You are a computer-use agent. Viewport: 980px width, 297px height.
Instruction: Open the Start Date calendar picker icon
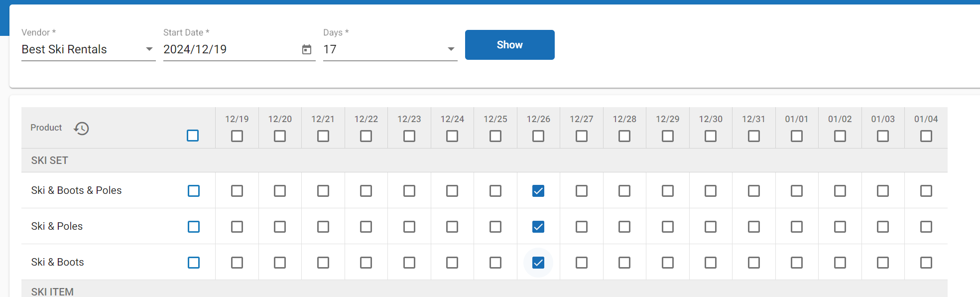coord(307,49)
